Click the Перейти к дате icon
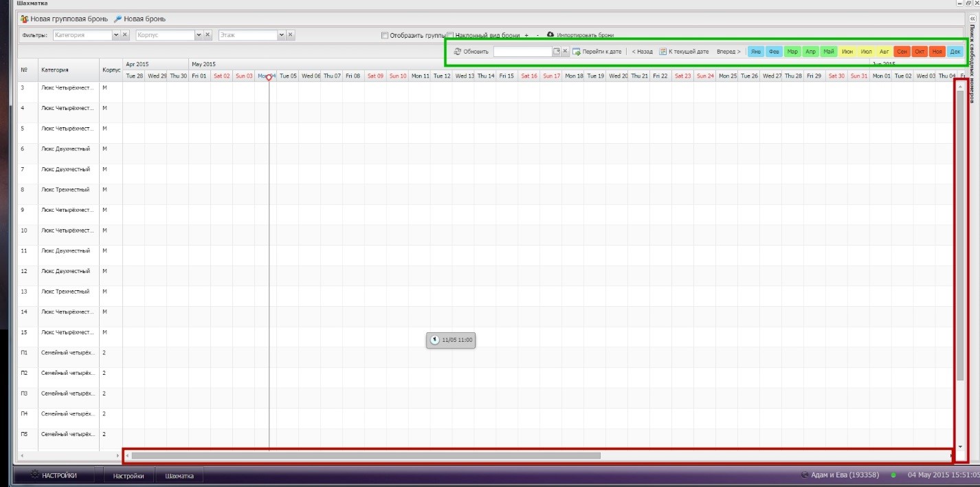 577,52
